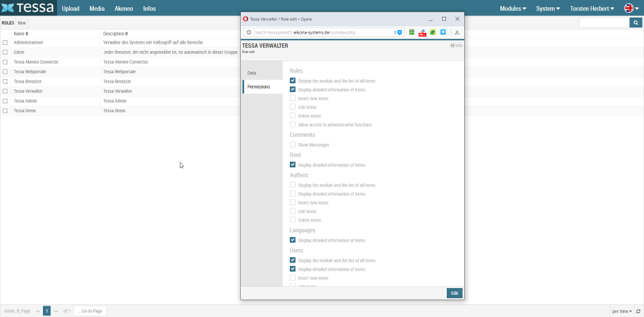Open the language flag selector

click(x=632, y=8)
